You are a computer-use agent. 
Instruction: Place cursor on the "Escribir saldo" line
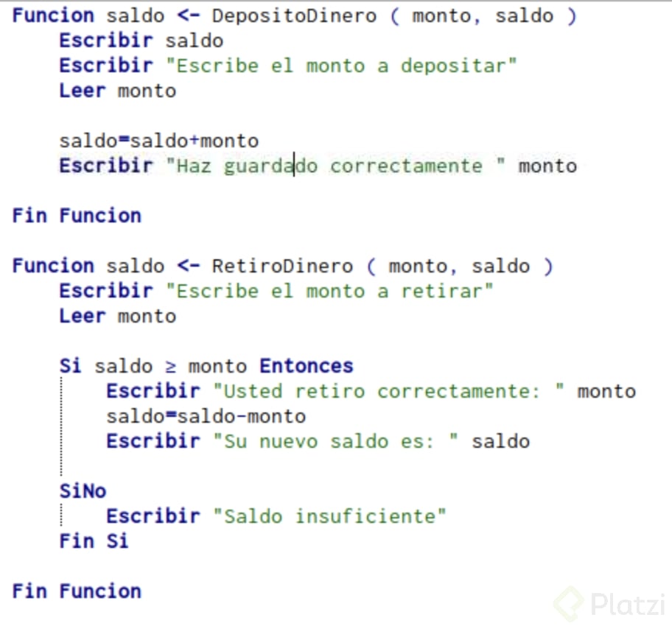point(141,41)
